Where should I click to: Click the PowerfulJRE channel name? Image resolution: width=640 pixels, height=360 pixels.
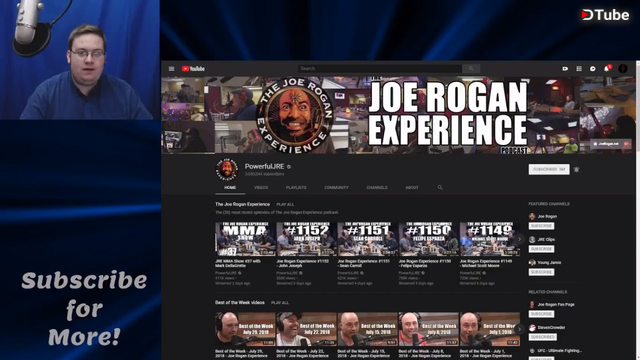[x=264, y=167]
